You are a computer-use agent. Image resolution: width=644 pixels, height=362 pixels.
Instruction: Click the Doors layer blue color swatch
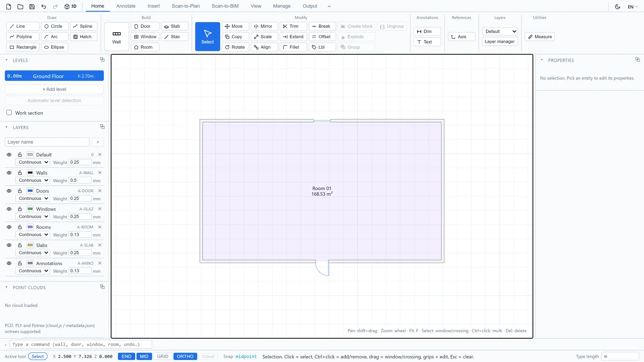pyautogui.click(x=30, y=191)
